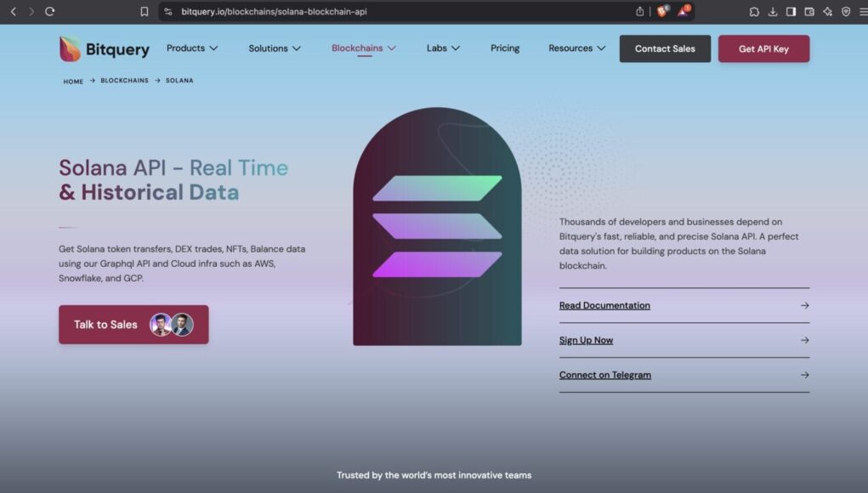Open the Labs navigation menu
This screenshot has width=868, height=493.
click(x=443, y=48)
